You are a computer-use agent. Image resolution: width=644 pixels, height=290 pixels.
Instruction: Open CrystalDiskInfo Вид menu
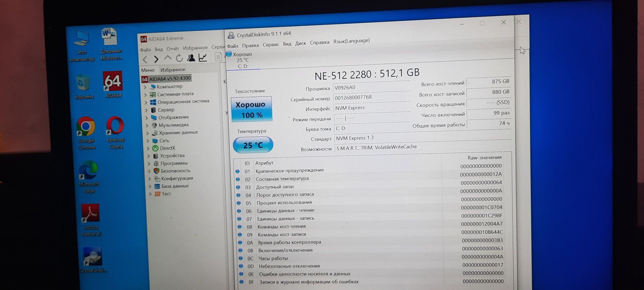(287, 44)
